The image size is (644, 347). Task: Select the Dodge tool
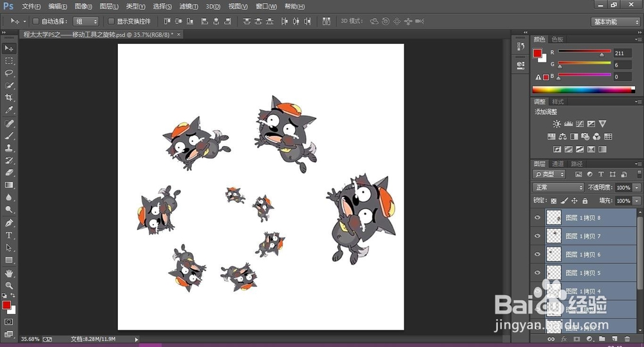tap(8, 210)
